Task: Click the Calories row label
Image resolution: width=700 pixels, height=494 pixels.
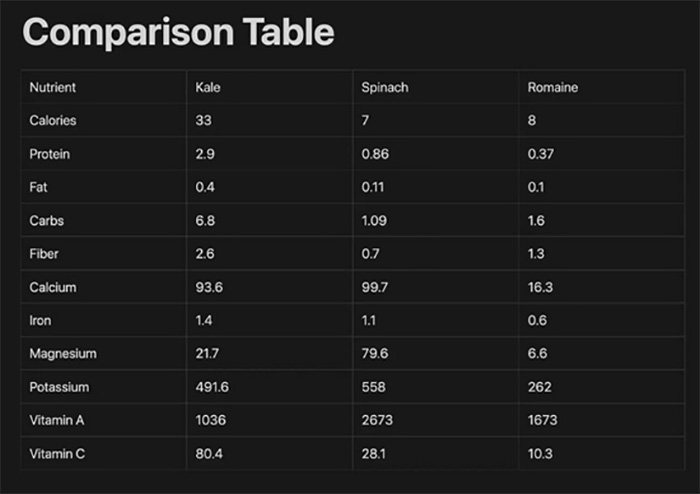Action: [53, 120]
